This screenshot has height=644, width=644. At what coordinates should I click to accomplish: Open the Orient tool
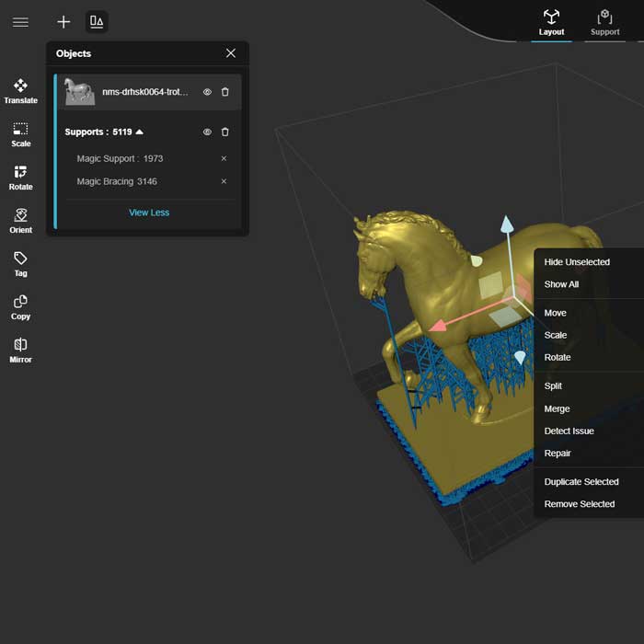20,221
